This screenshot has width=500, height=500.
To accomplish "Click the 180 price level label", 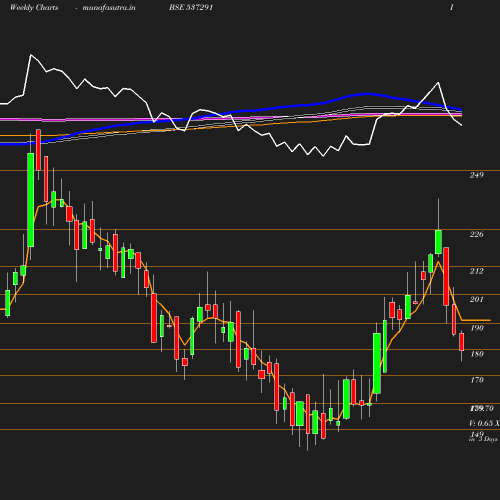I will pos(477,354).
